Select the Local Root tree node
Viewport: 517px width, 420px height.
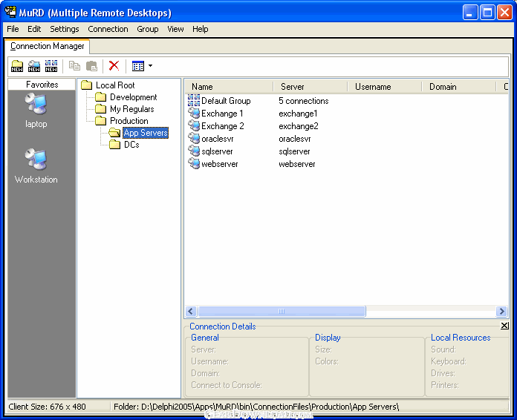115,85
